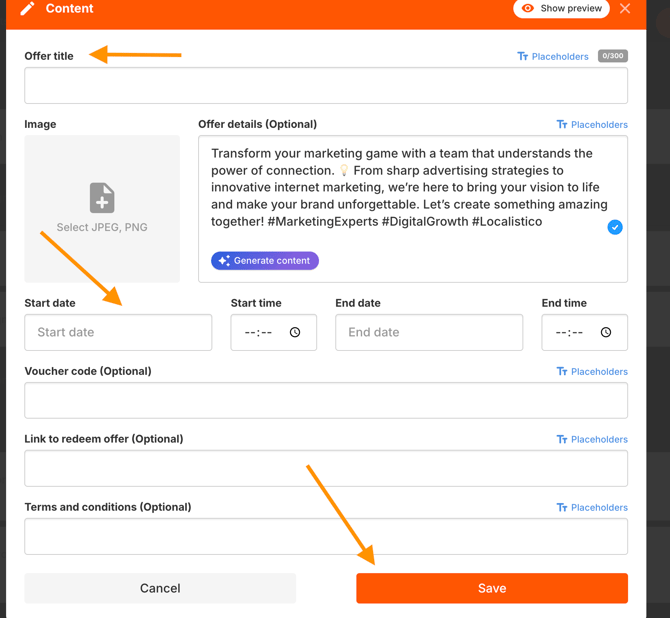Open the Start date picker field
The width and height of the screenshot is (670, 618).
point(118,333)
